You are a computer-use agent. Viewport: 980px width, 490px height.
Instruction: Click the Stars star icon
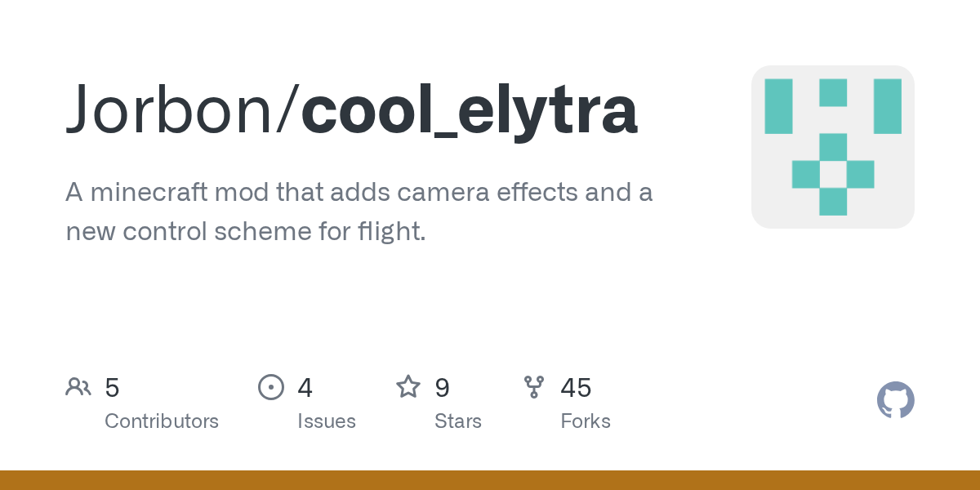[408, 387]
